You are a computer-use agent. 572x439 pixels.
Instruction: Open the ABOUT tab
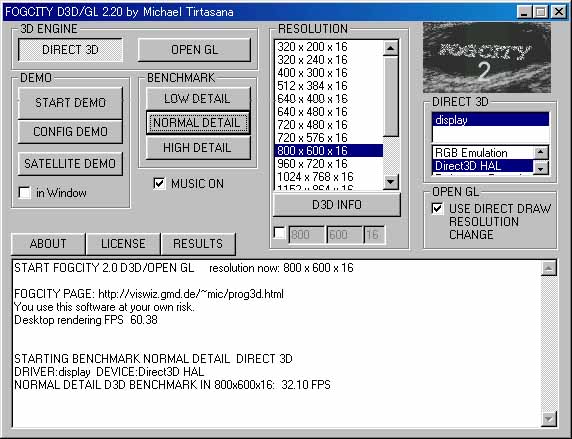tap(48, 243)
